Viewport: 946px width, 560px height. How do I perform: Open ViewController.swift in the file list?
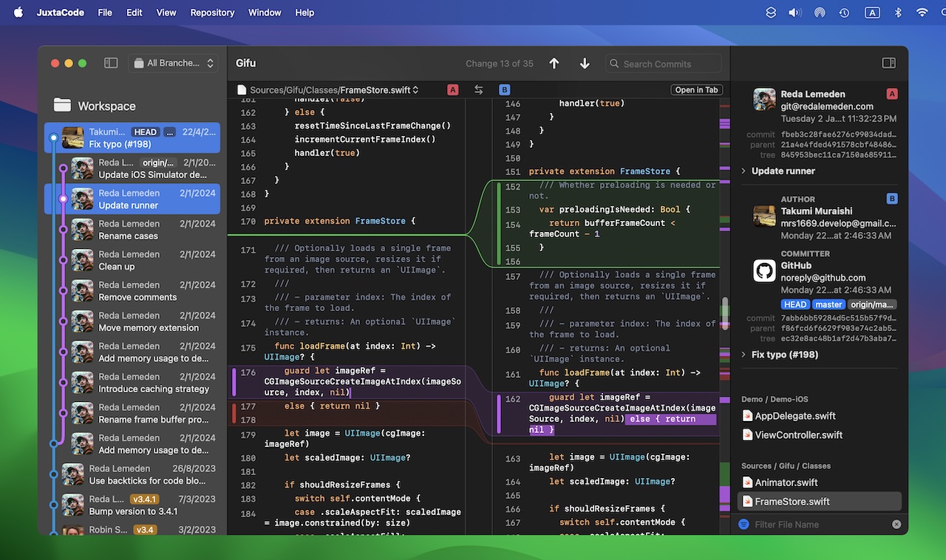(792, 435)
